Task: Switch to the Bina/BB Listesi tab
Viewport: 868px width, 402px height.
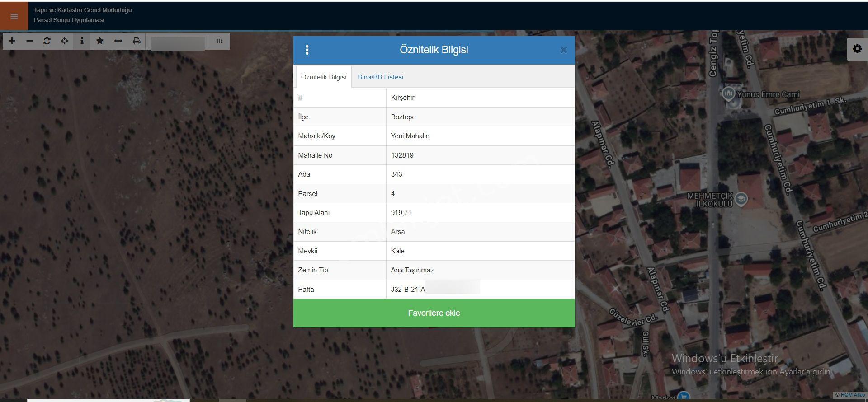Action: pyautogui.click(x=380, y=77)
